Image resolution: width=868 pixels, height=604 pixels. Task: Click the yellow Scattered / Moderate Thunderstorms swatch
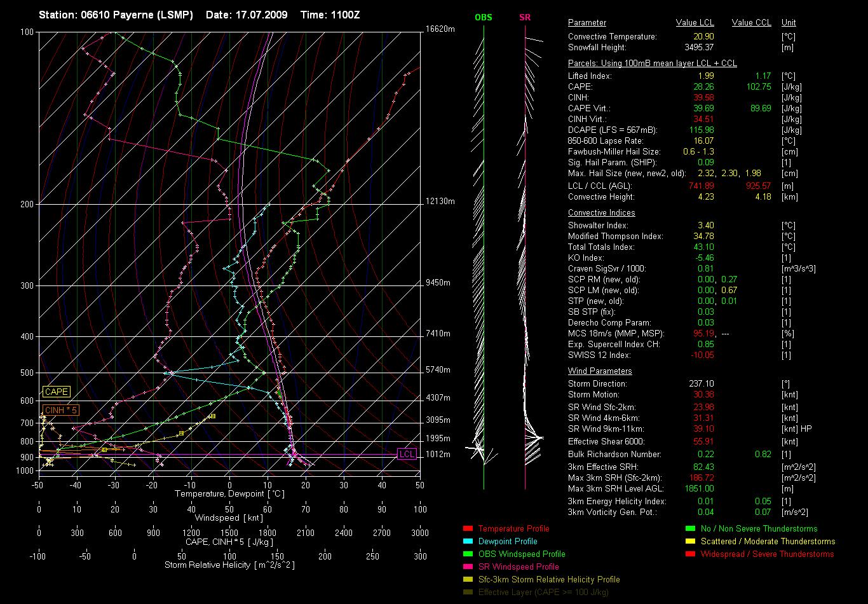click(691, 541)
